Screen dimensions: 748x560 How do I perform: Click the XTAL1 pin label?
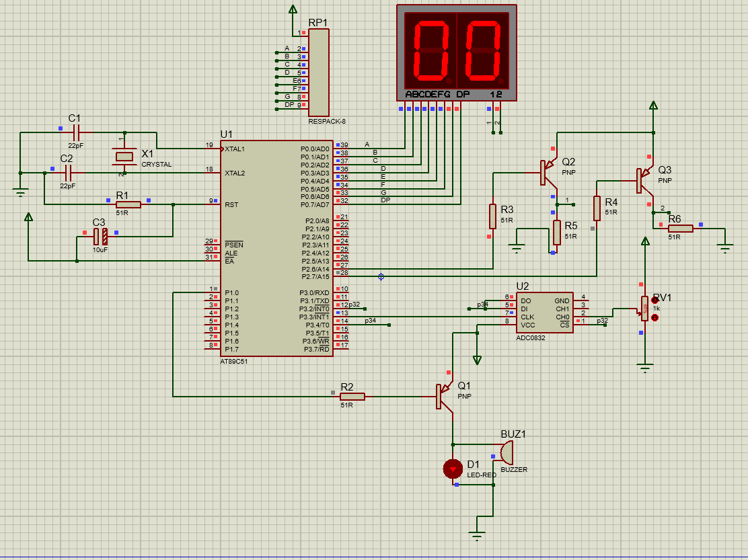pyautogui.click(x=235, y=149)
